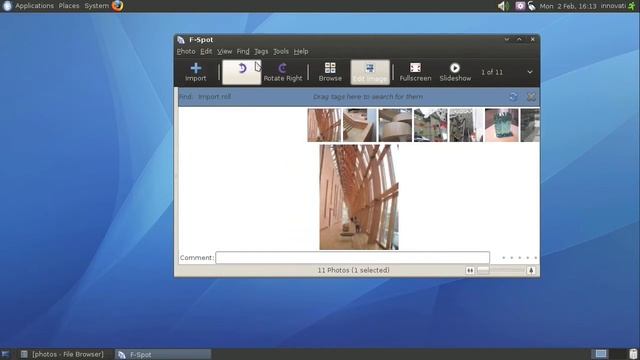Screen dimensions: 640x360
Task: Click the Rotate Right toolbar button
Action: click(283, 72)
